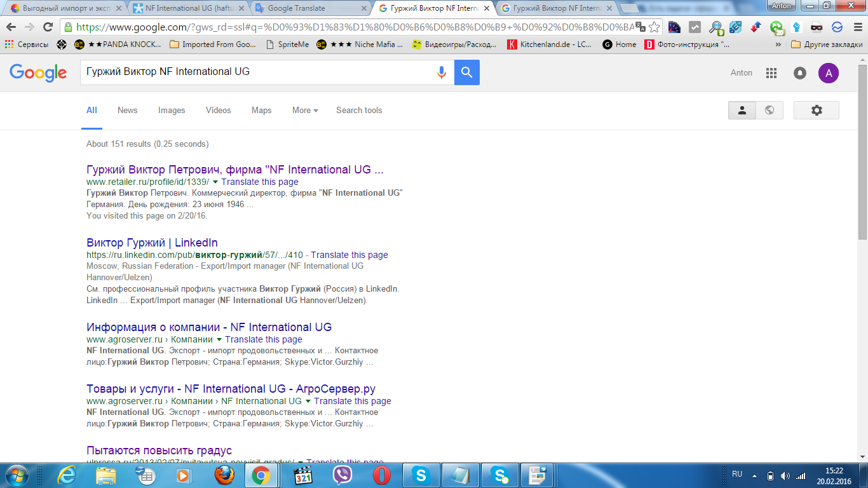Open the Фото-инструкция bookmark
Screen dimensions: 868x488
(688, 44)
